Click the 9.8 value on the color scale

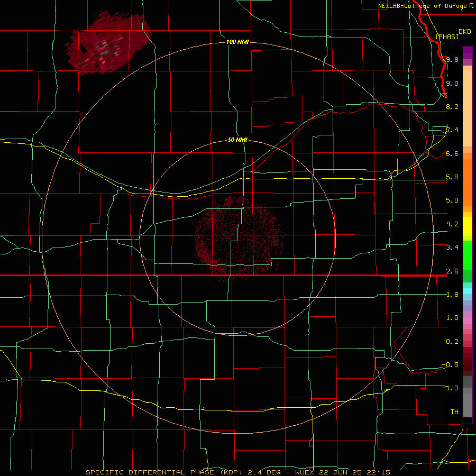click(452, 59)
